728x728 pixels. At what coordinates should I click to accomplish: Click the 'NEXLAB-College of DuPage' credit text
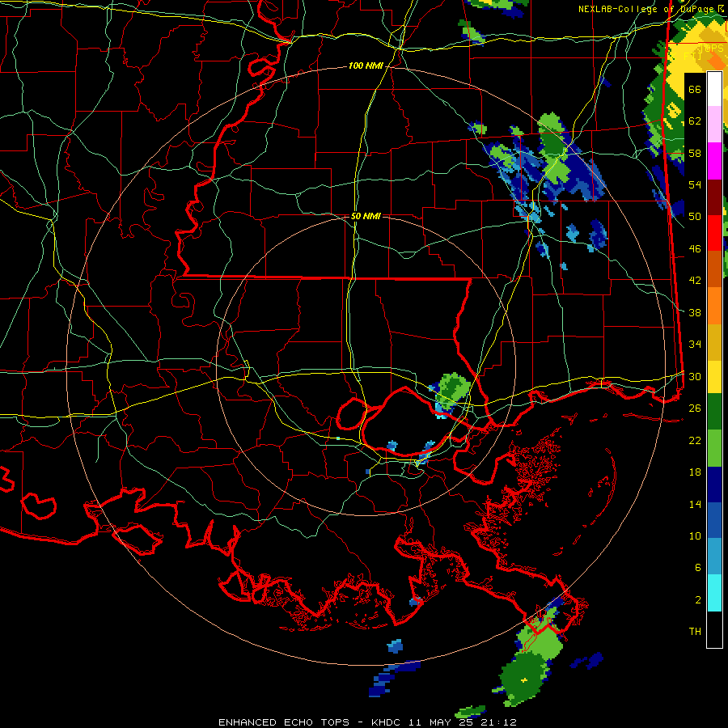[x=645, y=9]
